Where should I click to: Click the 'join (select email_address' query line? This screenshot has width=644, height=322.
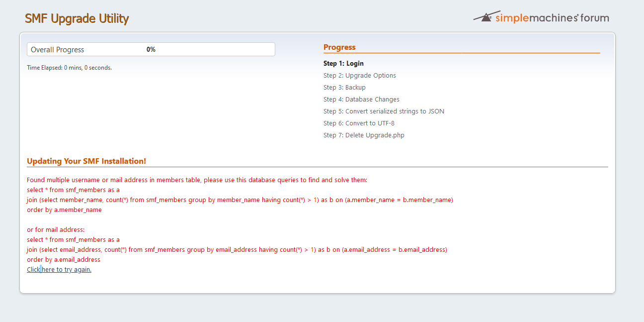pyautogui.click(x=237, y=249)
